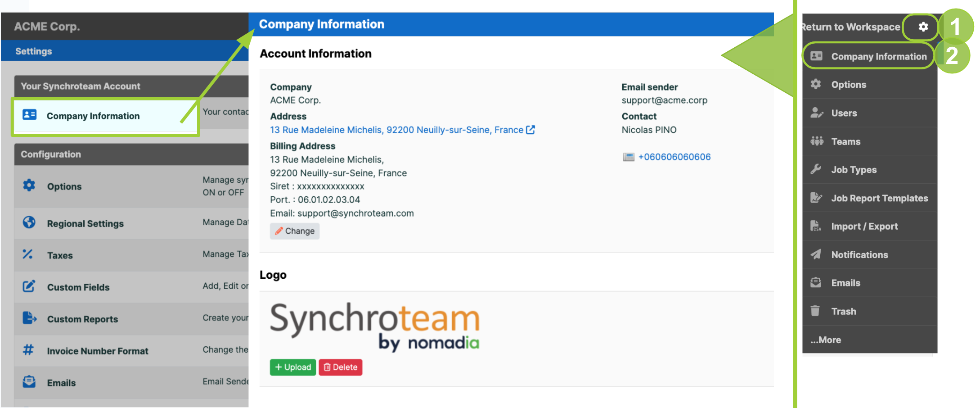980x408 pixels.
Task: Click the phone icon beside +060606060606
Action: (629, 157)
